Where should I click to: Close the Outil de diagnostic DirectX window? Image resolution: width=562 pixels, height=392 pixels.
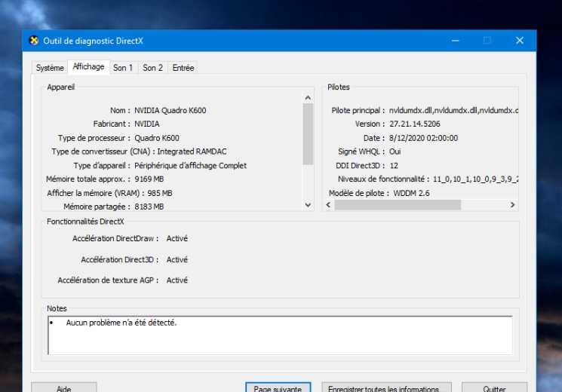coord(520,41)
